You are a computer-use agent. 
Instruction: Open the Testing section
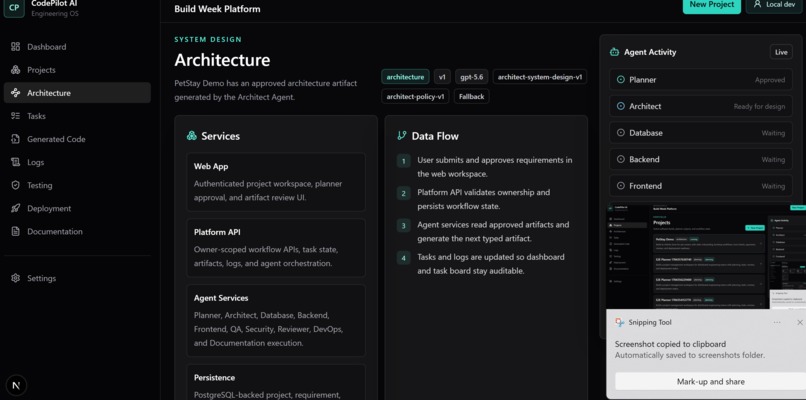tap(77, 186)
